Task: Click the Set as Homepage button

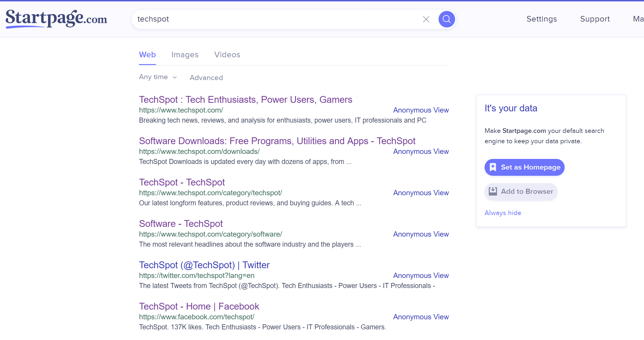Action: (524, 167)
